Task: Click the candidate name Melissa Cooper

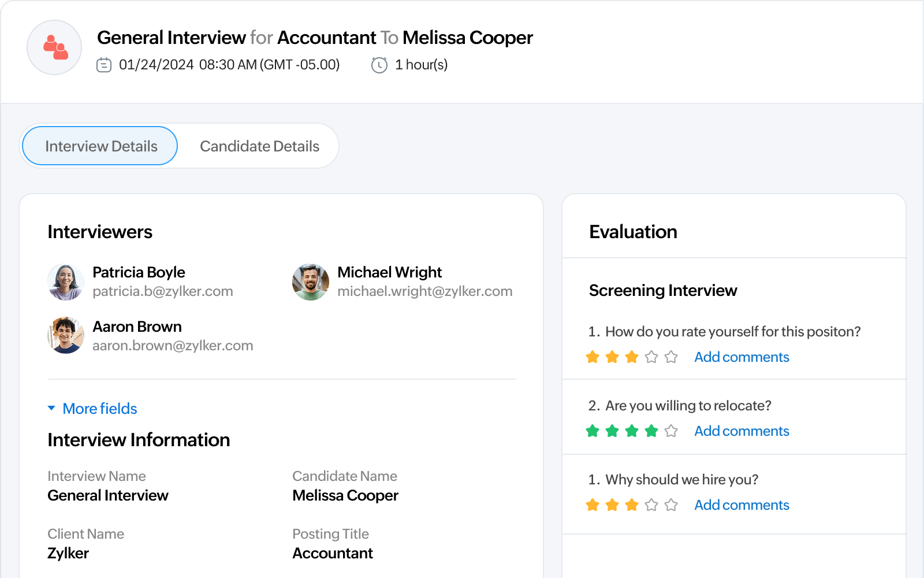Action: click(x=345, y=495)
